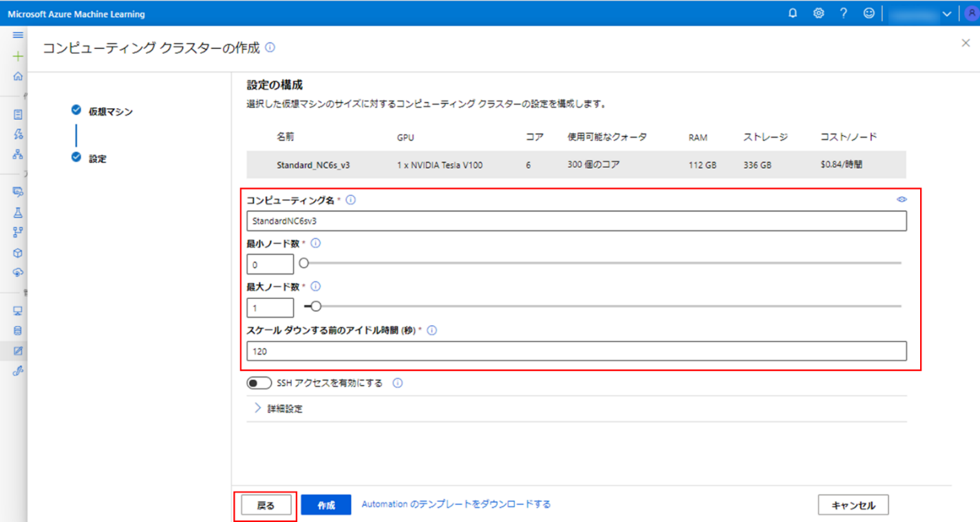Click the 作成 button
980x522 pixels.
click(326, 505)
